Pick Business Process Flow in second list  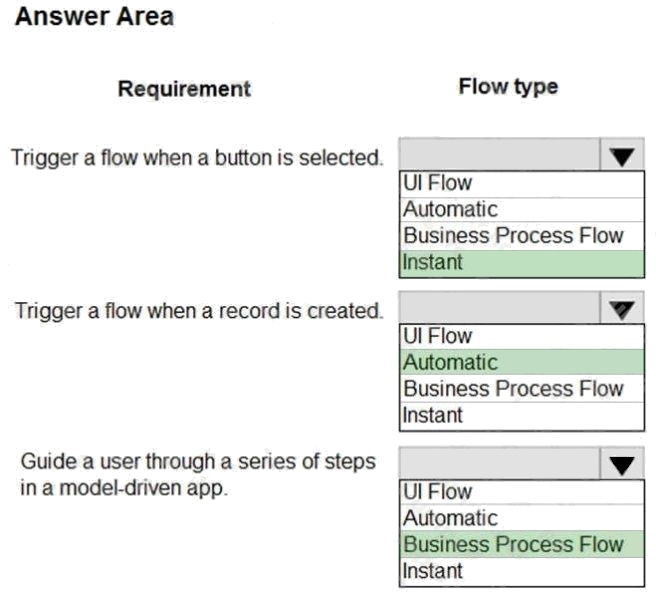coord(522,389)
